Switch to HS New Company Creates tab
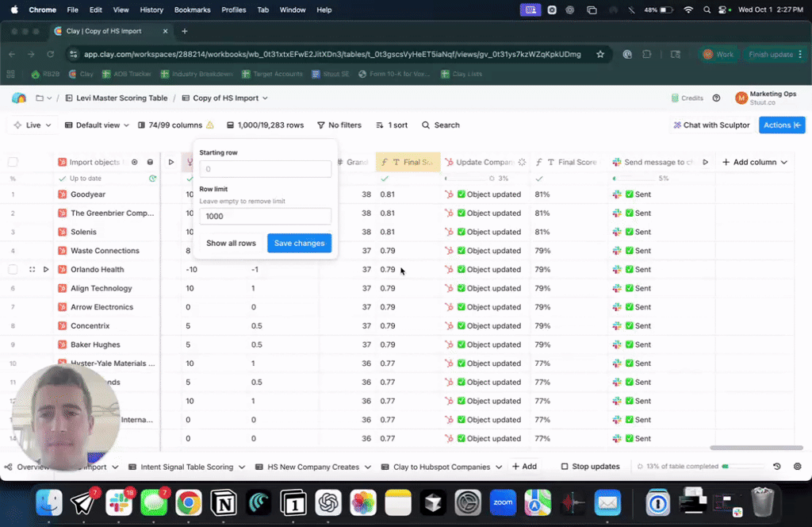The height and width of the screenshot is (527, 812). point(312,467)
